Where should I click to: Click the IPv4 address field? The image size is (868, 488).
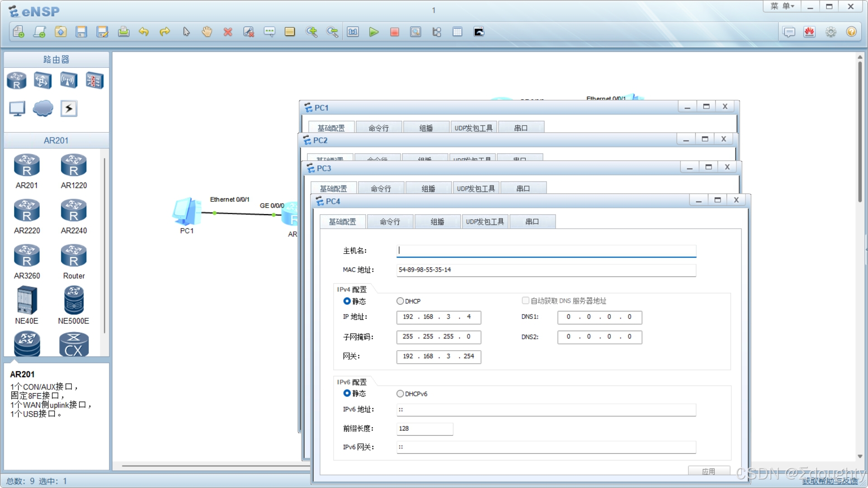(439, 317)
